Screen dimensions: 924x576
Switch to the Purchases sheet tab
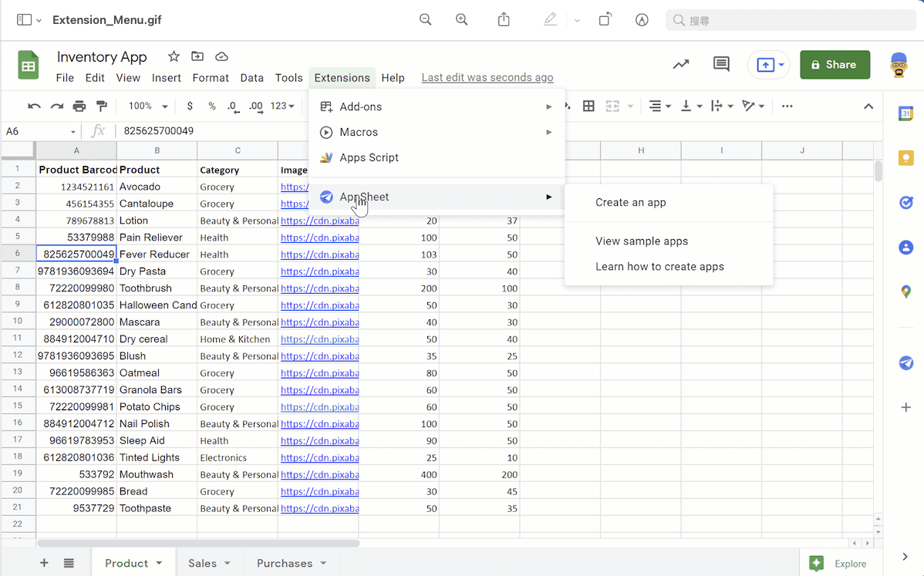tap(284, 563)
